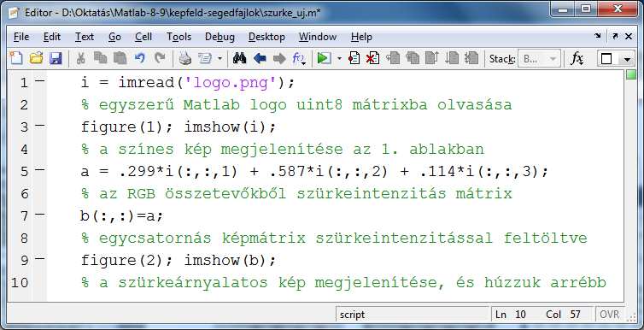Screen dimensions: 644x330
Task: Run the script with green play icon
Action: point(324,59)
